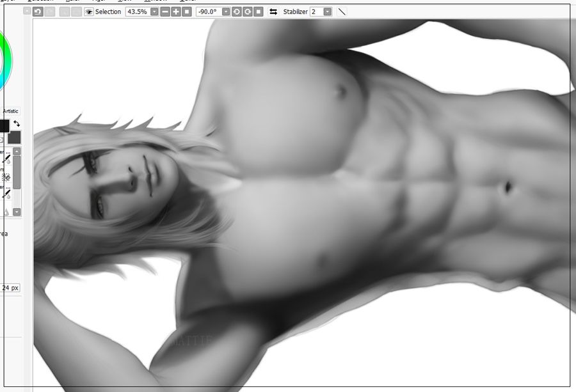Viewport: 576px width, 392px height.
Task: Zoom in with the plus button
Action: pos(176,12)
